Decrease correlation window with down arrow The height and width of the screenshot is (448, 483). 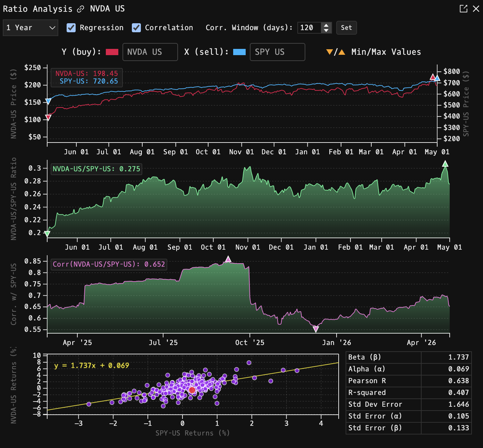pyautogui.click(x=326, y=31)
